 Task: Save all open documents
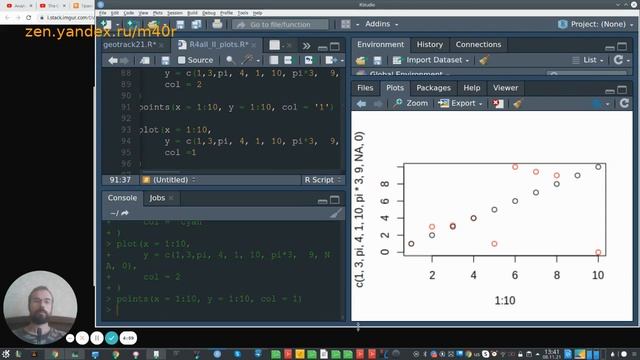(x=196, y=24)
